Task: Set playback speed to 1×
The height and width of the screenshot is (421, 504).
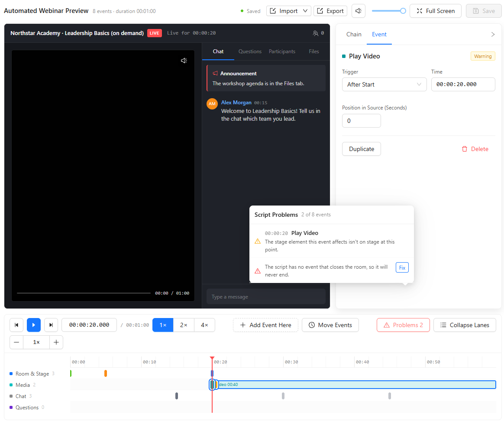Action: (163, 325)
